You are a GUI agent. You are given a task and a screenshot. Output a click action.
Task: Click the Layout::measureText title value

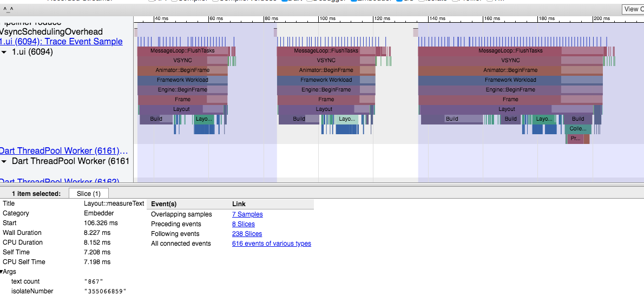114,203
